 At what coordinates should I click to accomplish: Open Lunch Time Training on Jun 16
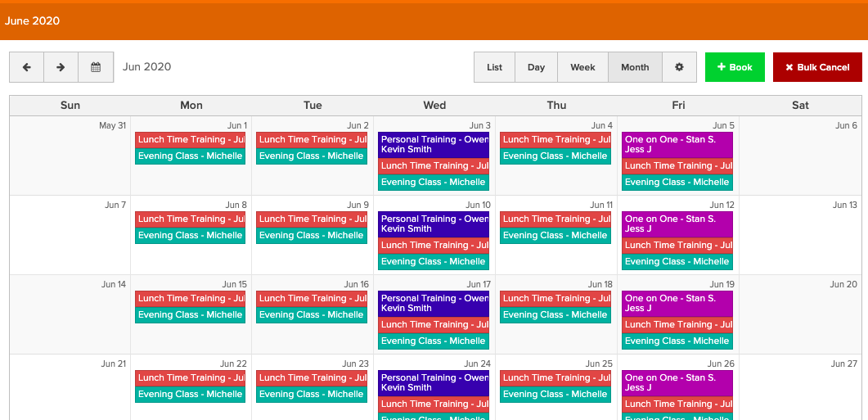click(x=311, y=299)
